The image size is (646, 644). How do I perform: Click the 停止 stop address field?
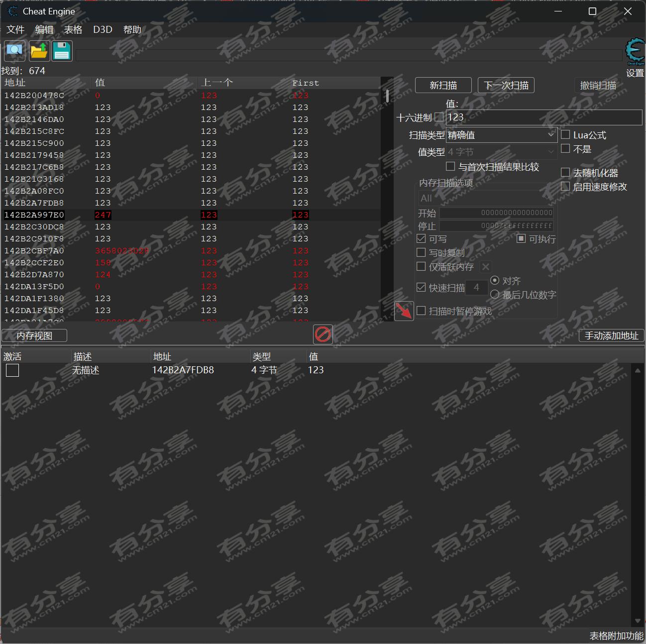(x=497, y=225)
